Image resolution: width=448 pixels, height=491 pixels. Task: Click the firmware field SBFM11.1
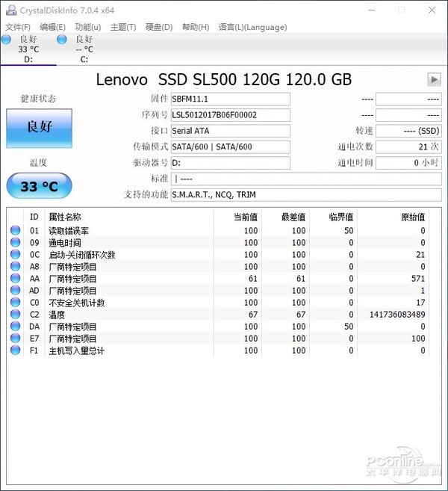tap(230, 99)
